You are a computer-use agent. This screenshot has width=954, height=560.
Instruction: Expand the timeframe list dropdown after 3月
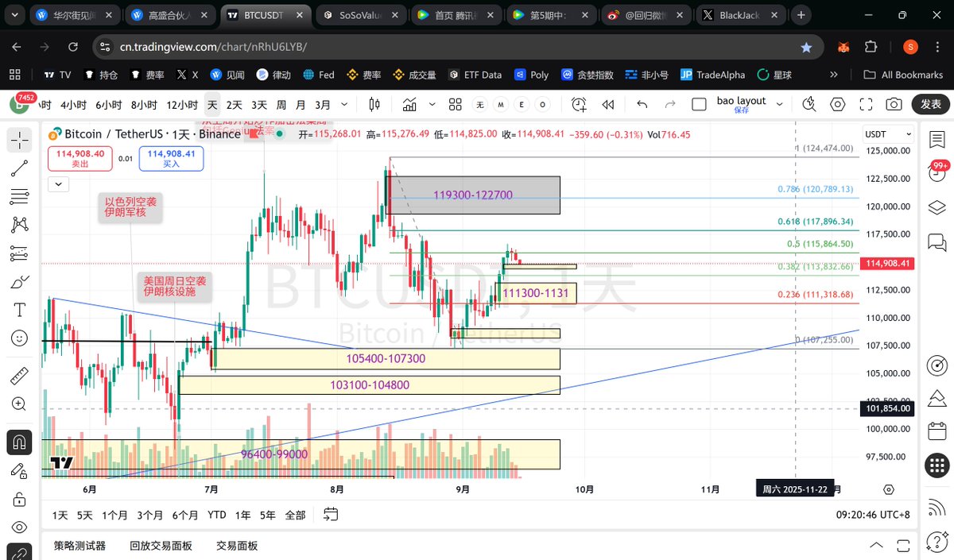point(343,104)
